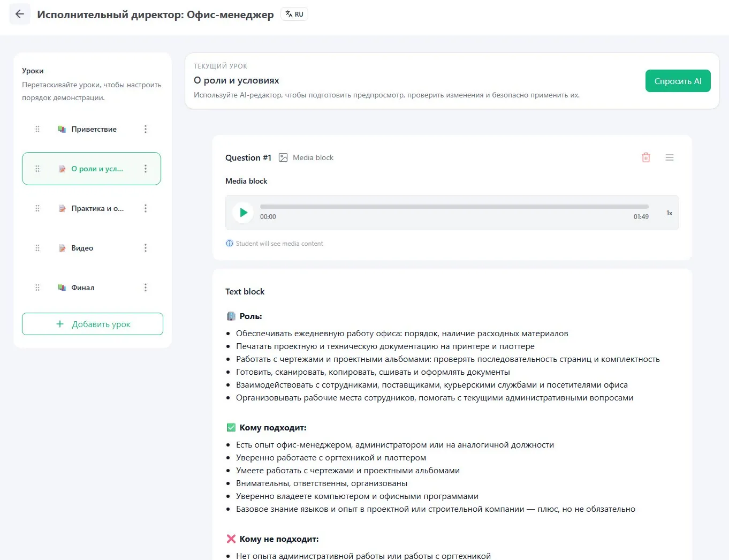Click the info icon by Student will see media content
This screenshot has height=560, width=729.
[230, 244]
